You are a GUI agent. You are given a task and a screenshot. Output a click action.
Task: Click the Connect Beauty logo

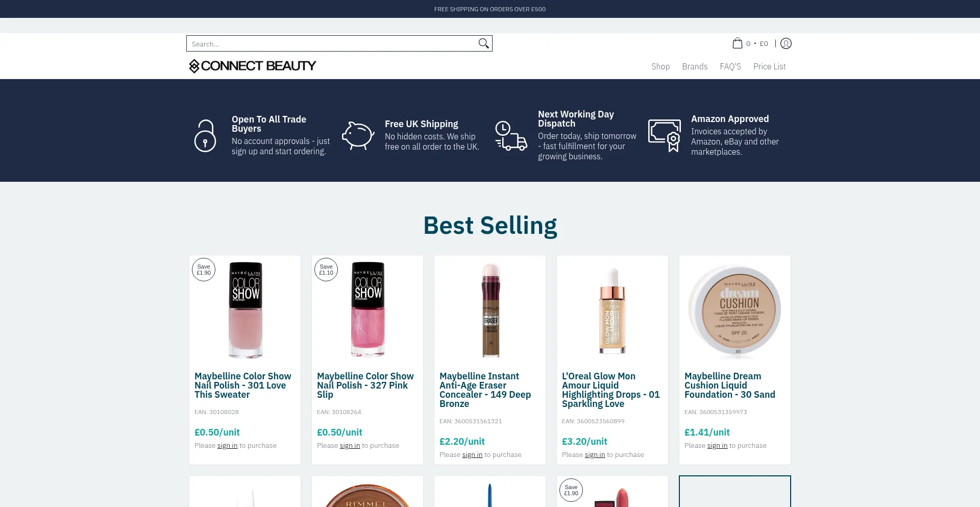[252, 66]
